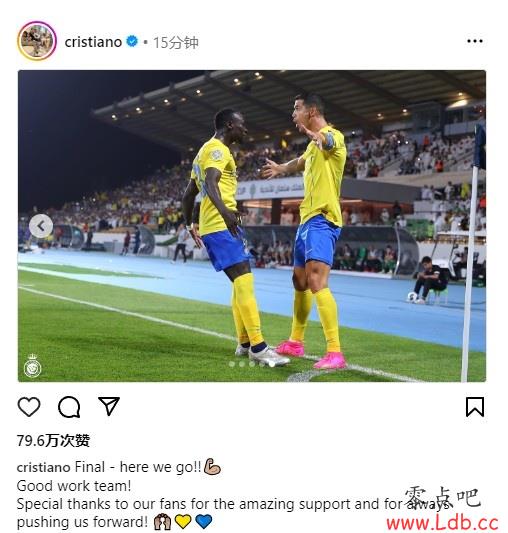Share the post using the paper plane icon
Viewport: 508px width, 533px height.
pyautogui.click(x=109, y=406)
